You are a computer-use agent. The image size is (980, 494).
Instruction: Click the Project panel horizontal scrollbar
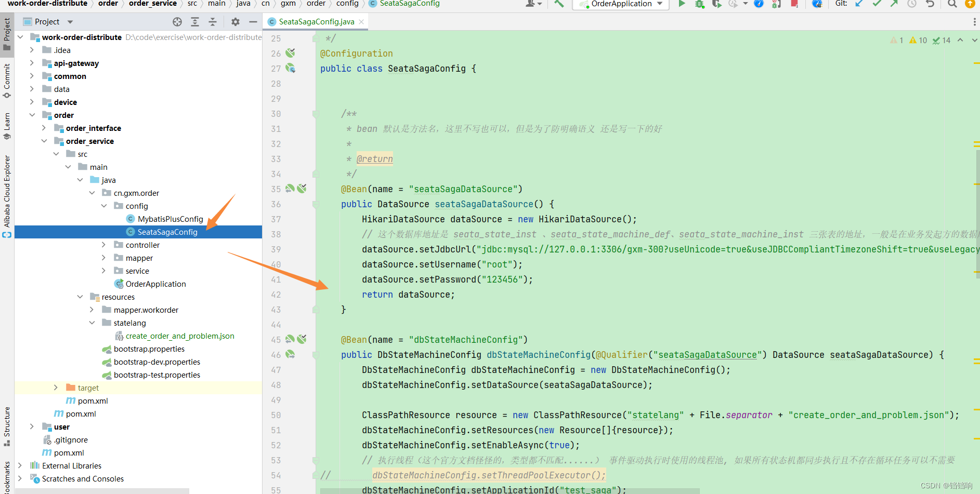pos(102,491)
